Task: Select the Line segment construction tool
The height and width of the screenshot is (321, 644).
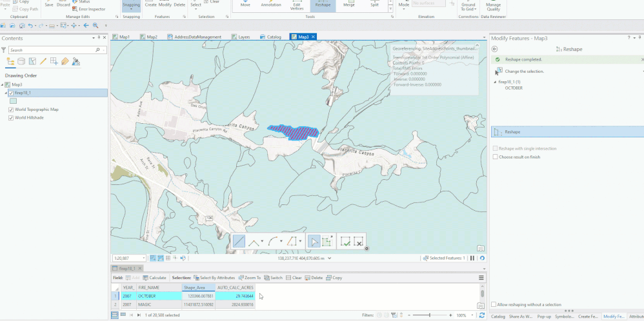Action: pyautogui.click(x=239, y=242)
